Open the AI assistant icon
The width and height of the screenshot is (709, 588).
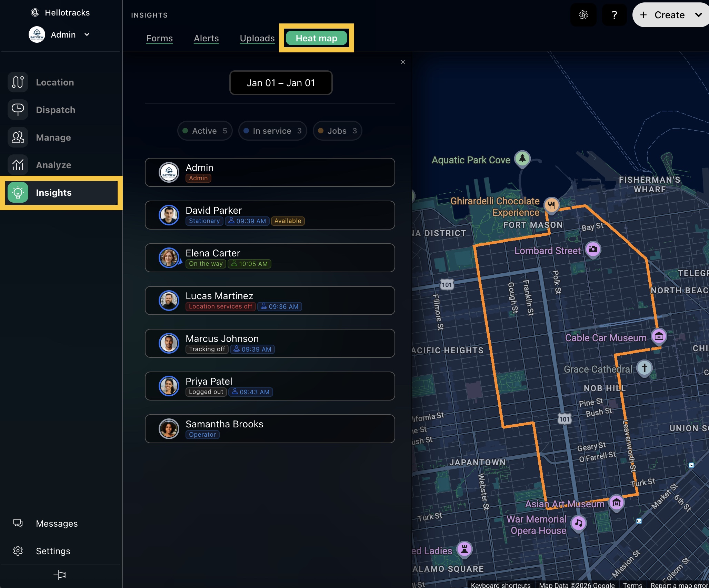click(583, 15)
